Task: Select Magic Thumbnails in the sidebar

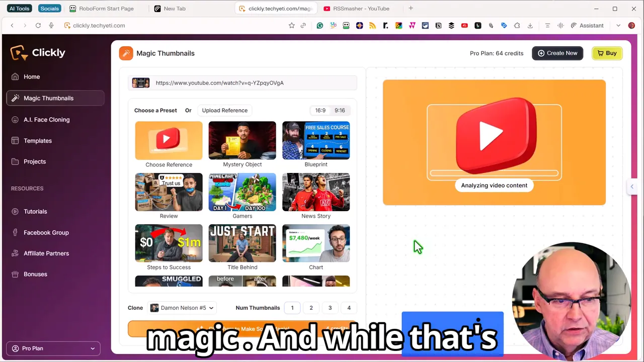Action: pos(48,98)
